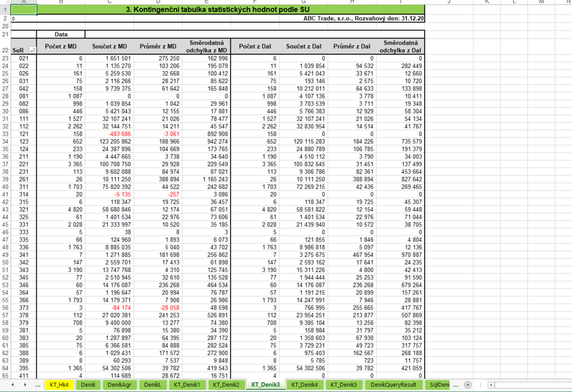Viewport: 572px width, 392px height.
Task: Select the 'Součet z MD' header cell
Action: coord(109,46)
